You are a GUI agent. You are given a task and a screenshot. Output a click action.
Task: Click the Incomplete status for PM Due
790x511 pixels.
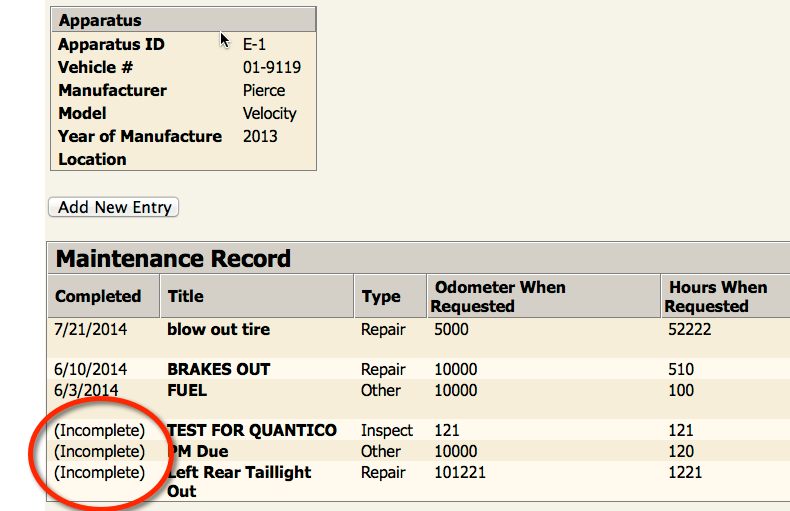[x=100, y=452]
